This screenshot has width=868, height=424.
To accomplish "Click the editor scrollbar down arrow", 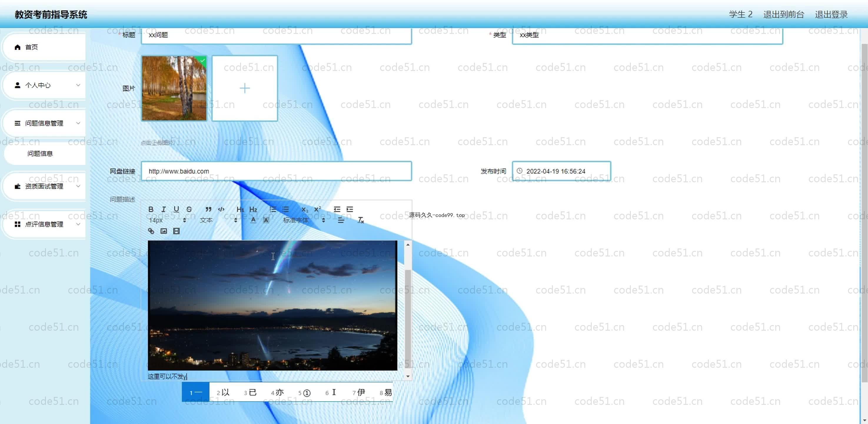I will click(408, 376).
